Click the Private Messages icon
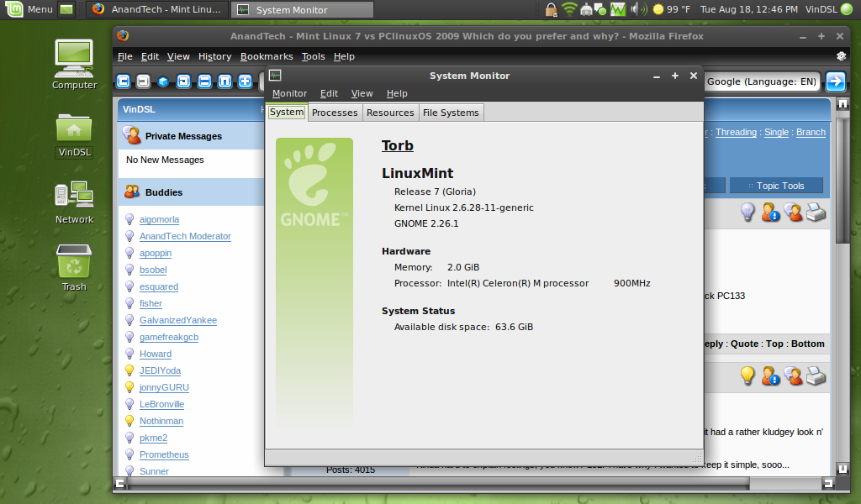The width and height of the screenshot is (861, 504). tap(132, 135)
